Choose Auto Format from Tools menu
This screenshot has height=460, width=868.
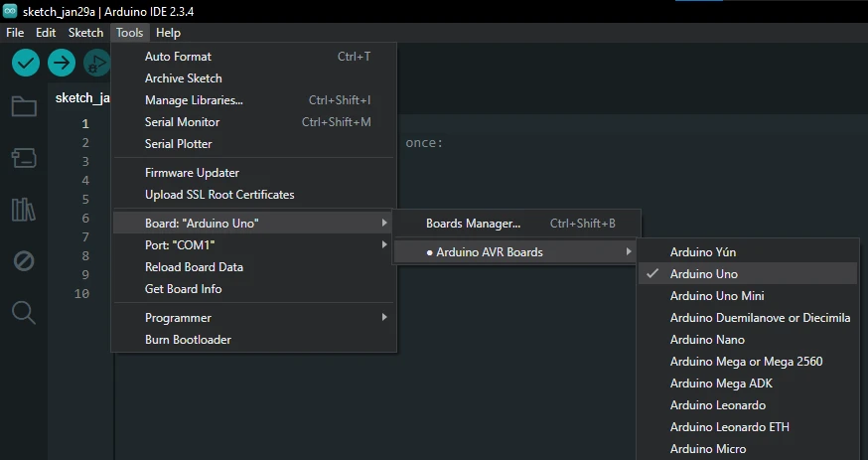coord(254,57)
